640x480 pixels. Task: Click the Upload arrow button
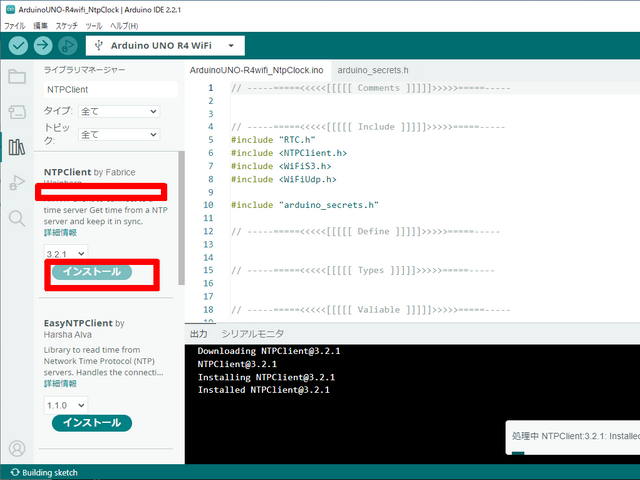[x=43, y=45]
